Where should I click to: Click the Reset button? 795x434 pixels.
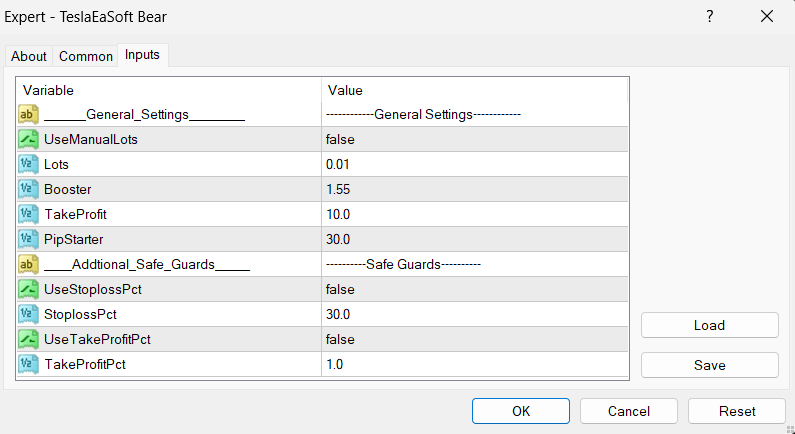[737, 411]
